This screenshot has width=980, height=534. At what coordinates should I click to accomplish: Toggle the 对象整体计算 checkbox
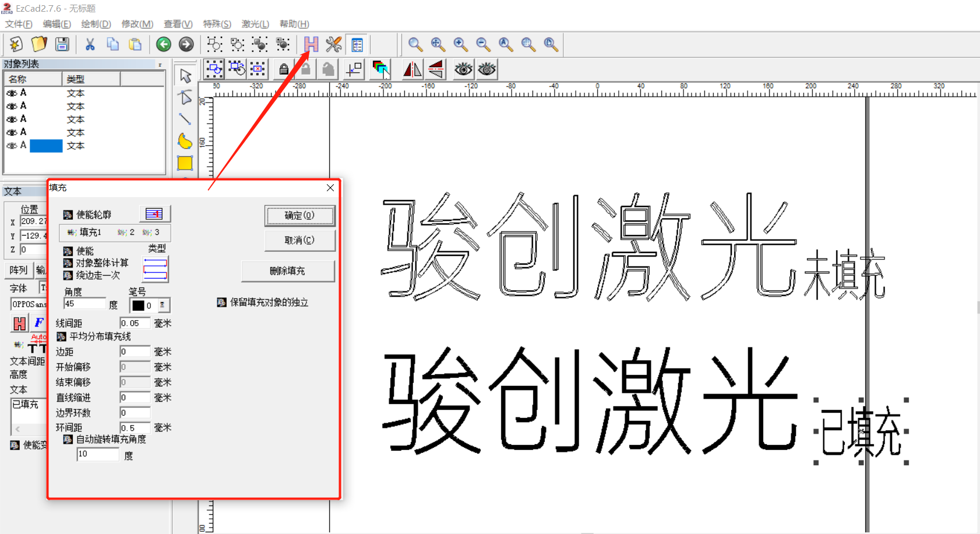pyautogui.click(x=68, y=264)
